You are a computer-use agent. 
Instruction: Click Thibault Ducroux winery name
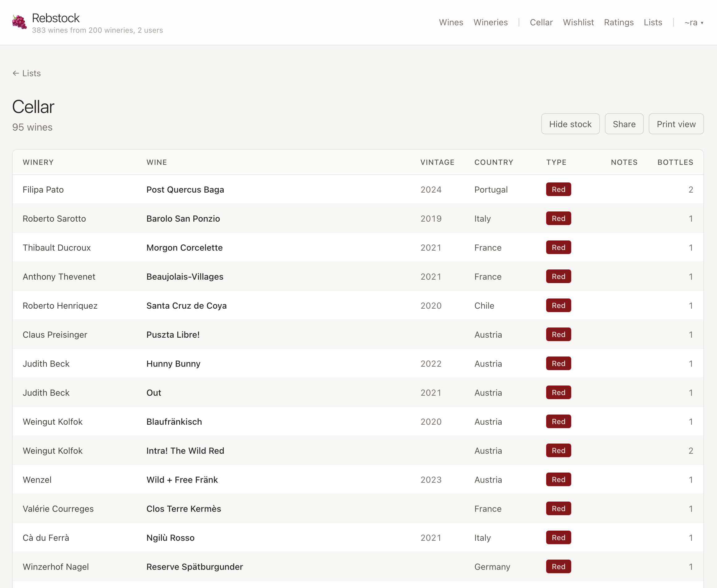57,248
